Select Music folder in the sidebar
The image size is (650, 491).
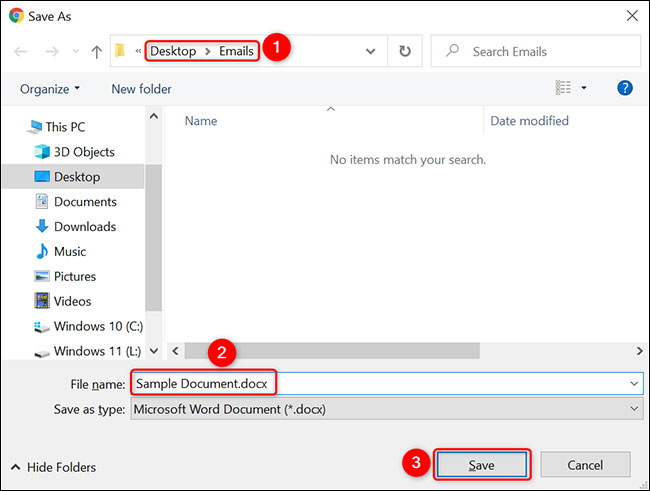click(61, 251)
